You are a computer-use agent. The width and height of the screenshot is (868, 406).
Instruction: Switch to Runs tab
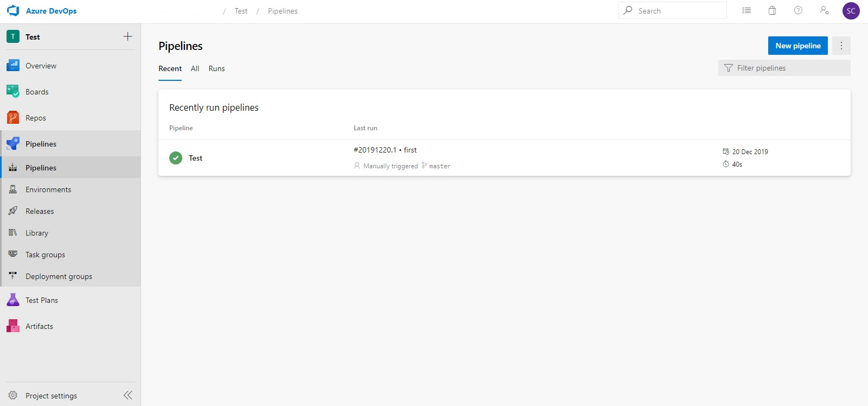click(x=216, y=68)
